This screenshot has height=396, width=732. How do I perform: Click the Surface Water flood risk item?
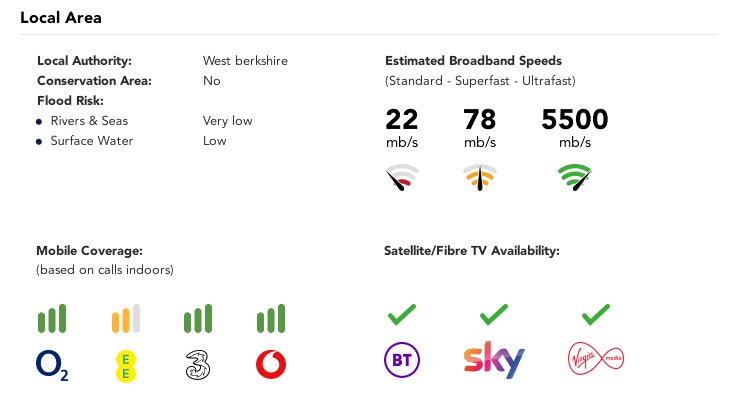[92, 141]
